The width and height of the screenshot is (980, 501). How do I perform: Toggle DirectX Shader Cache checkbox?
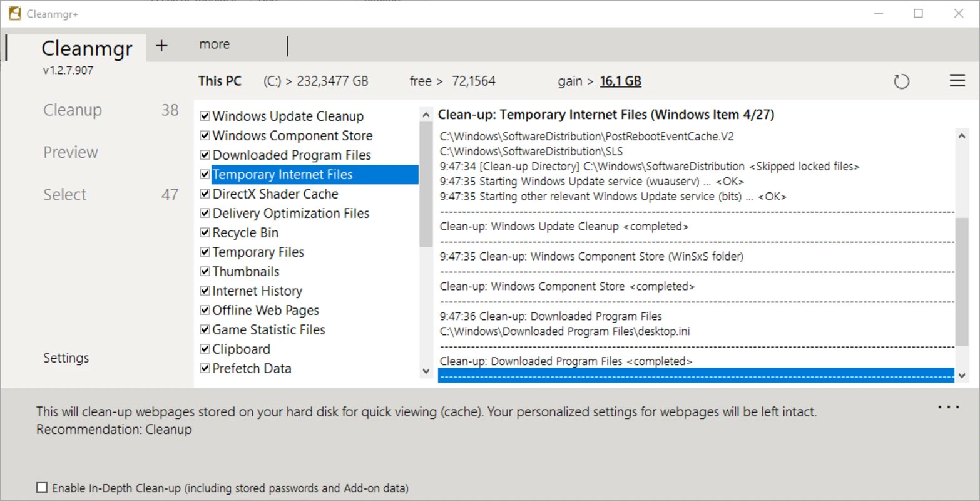tap(205, 194)
